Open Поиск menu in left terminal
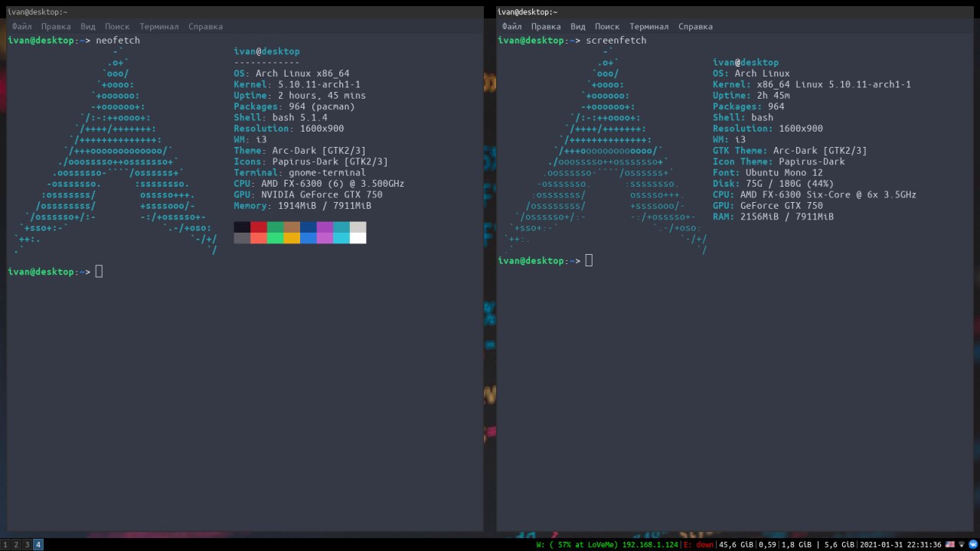This screenshot has height=551, width=980. click(x=117, y=26)
